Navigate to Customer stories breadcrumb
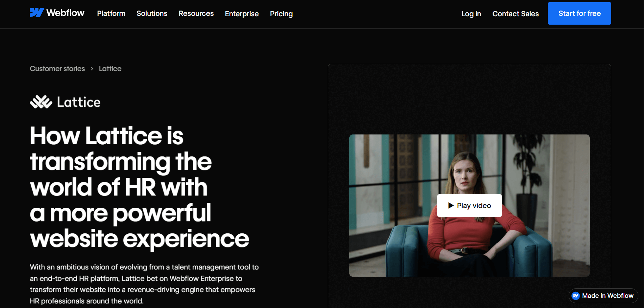This screenshot has width=644, height=308. coord(57,69)
